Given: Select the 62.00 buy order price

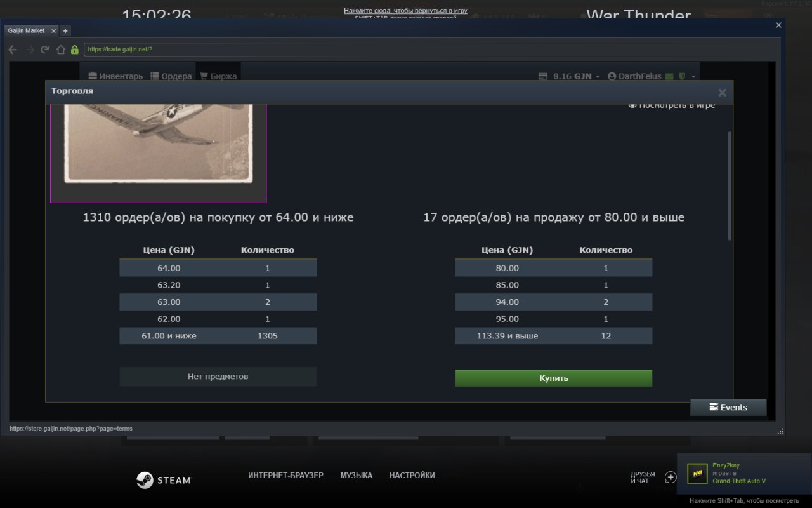Looking at the screenshot, I should 169,319.
